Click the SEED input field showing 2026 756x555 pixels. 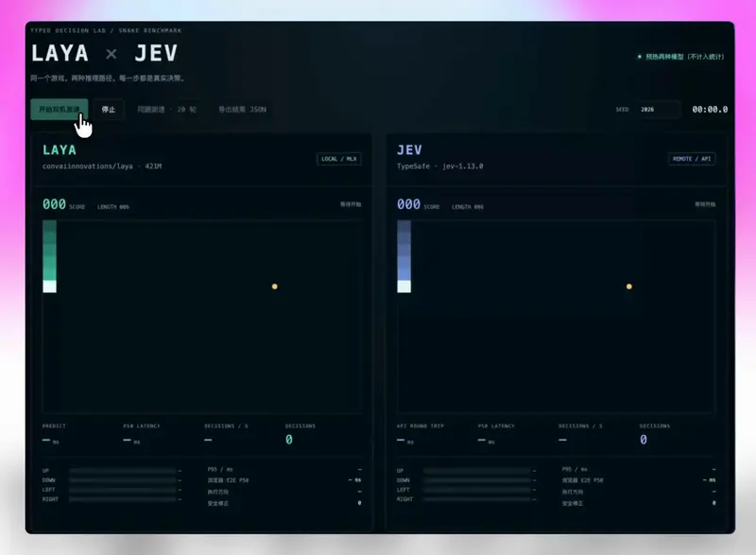pos(658,110)
